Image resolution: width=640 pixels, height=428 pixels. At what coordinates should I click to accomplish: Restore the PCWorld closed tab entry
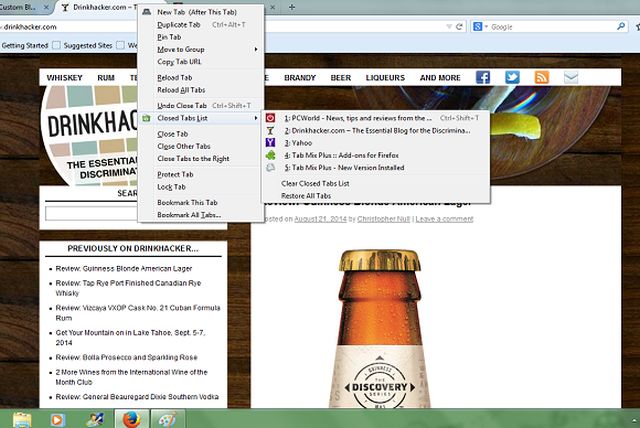pyautogui.click(x=376, y=118)
